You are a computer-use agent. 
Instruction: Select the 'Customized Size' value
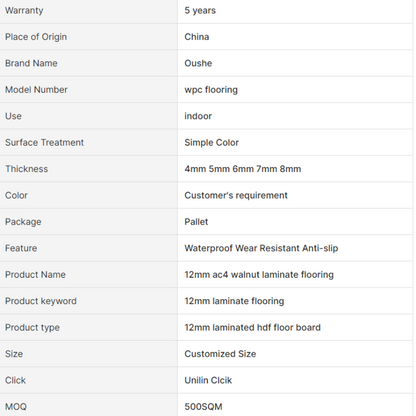tap(220, 354)
